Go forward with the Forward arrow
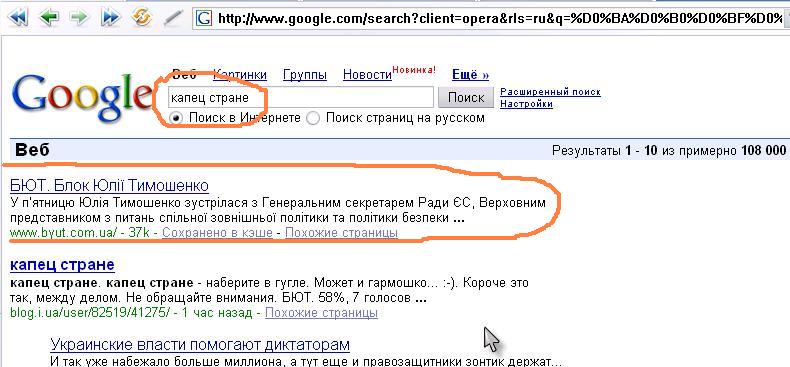The height and width of the screenshot is (367, 790). [x=78, y=18]
